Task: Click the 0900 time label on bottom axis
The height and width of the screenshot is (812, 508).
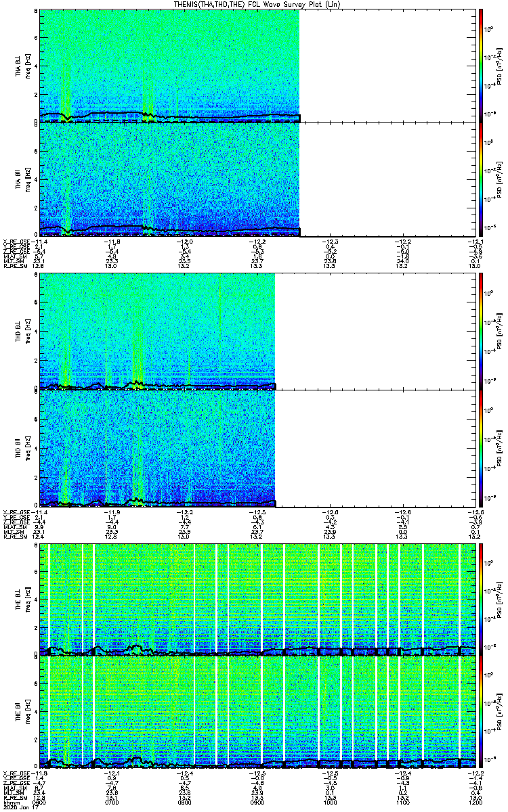Action: click(x=257, y=801)
